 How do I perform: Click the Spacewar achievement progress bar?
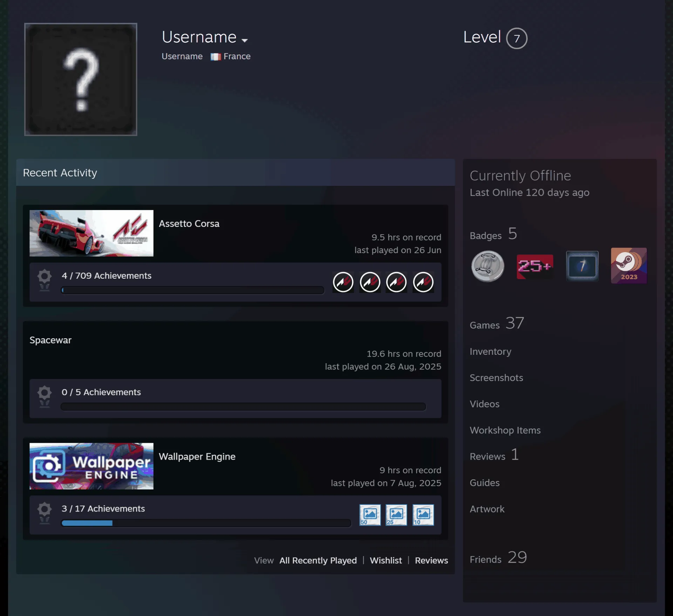coord(243,407)
